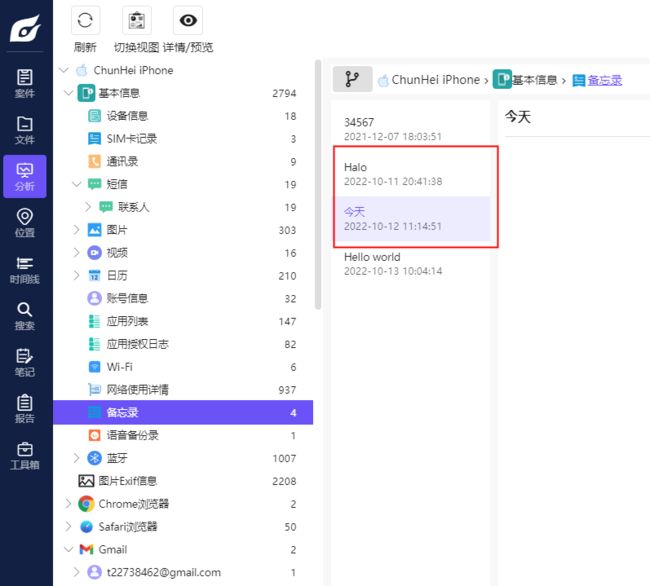Click the application logo at top of sidebar
The image size is (650, 586).
click(x=25, y=28)
